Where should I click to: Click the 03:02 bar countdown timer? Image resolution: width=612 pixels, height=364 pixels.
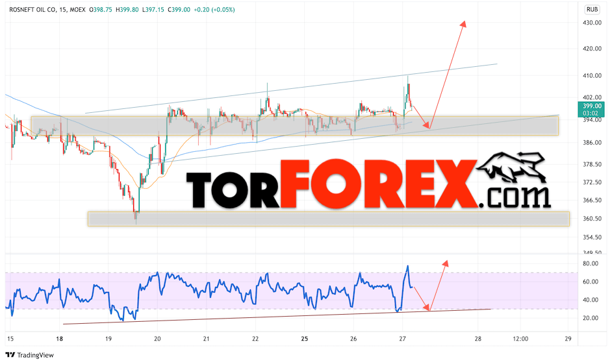pos(591,114)
